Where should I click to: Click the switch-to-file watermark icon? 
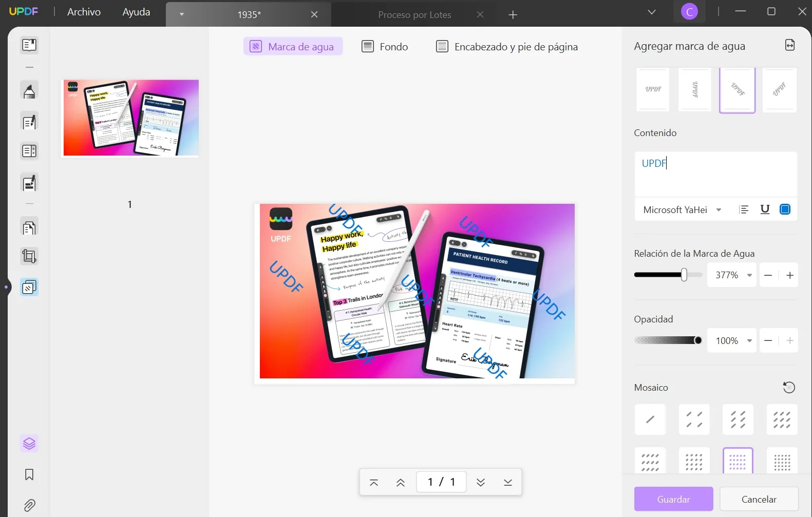(x=790, y=46)
